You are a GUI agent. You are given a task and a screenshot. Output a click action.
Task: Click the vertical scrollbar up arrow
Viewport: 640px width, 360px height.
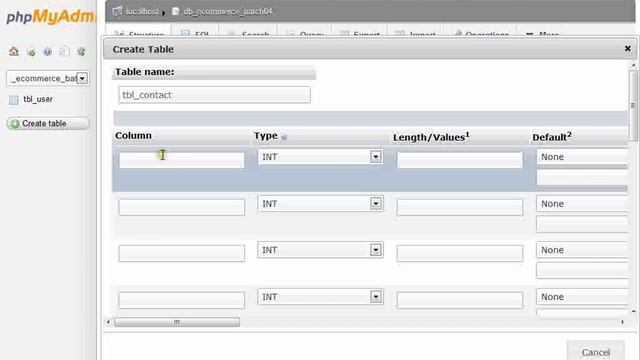click(x=633, y=65)
